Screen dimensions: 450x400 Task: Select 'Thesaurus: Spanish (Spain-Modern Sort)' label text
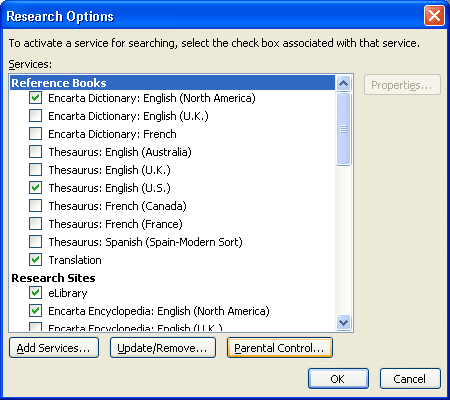[146, 242]
